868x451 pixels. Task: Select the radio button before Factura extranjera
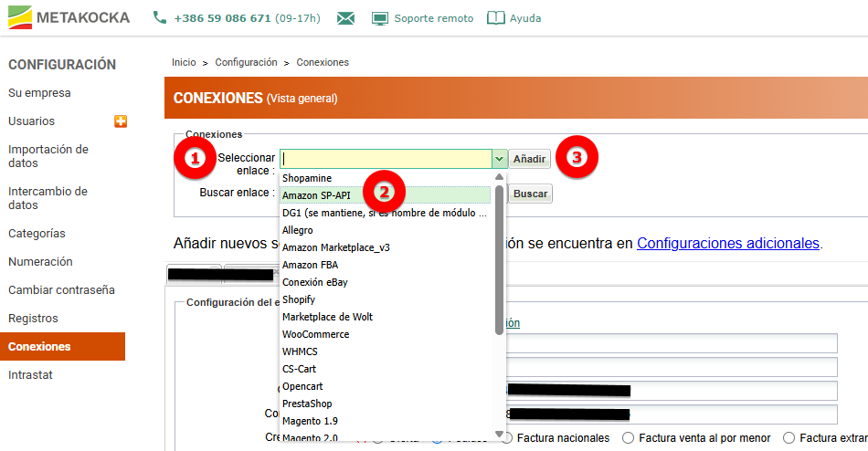click(789, 437)
